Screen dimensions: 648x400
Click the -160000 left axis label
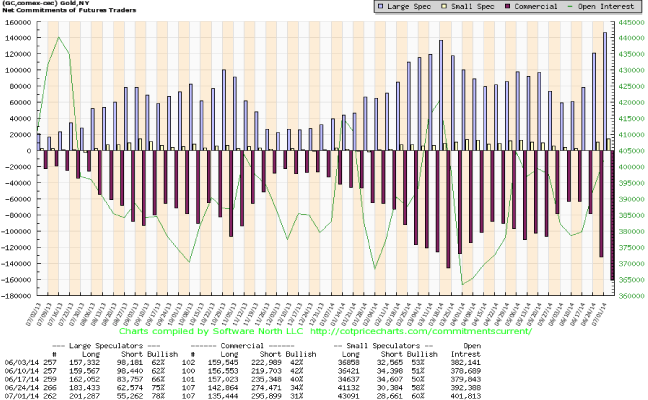click(17, 280)
